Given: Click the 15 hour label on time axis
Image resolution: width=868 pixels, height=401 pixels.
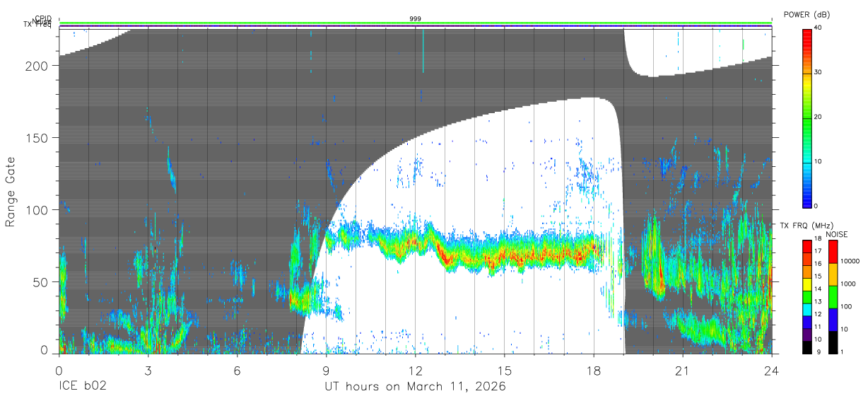Looking at the screenshot, I should point(505,370).
